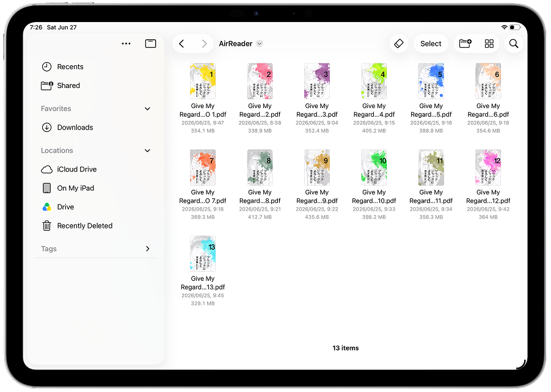Tap the battery indicator in status bar
The image size is (551, 392).
click(514, 27)
